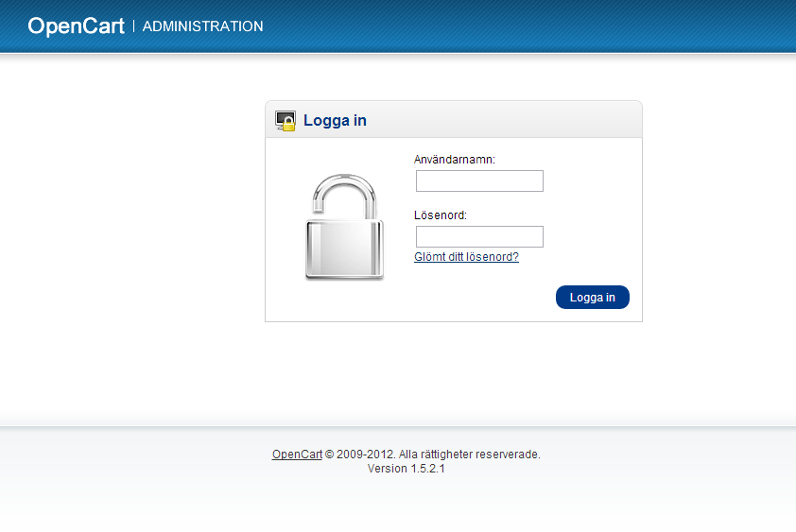Click the OpenCart logo in header

tap(77, 26)
